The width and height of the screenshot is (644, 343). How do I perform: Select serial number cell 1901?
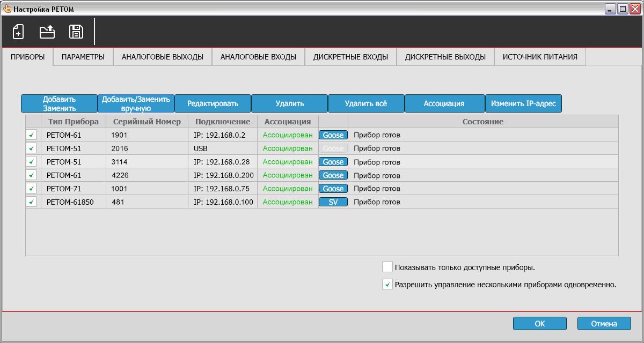tap(147, 135)
